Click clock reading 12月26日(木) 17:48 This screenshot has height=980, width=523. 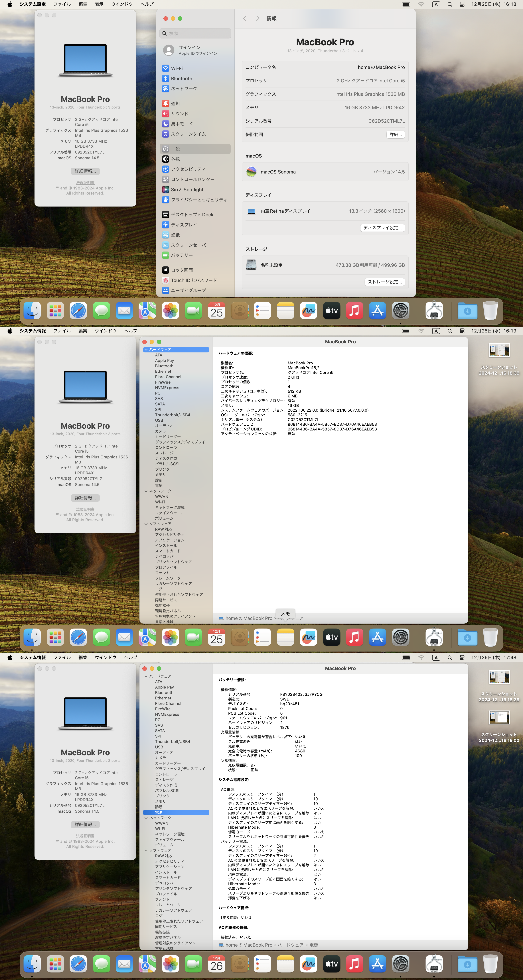[494, 657]
